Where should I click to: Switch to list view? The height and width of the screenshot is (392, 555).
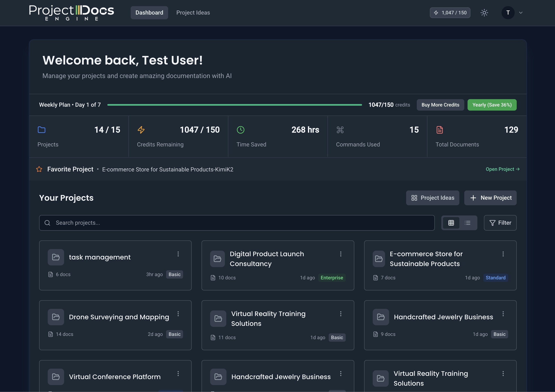(468, 223)
